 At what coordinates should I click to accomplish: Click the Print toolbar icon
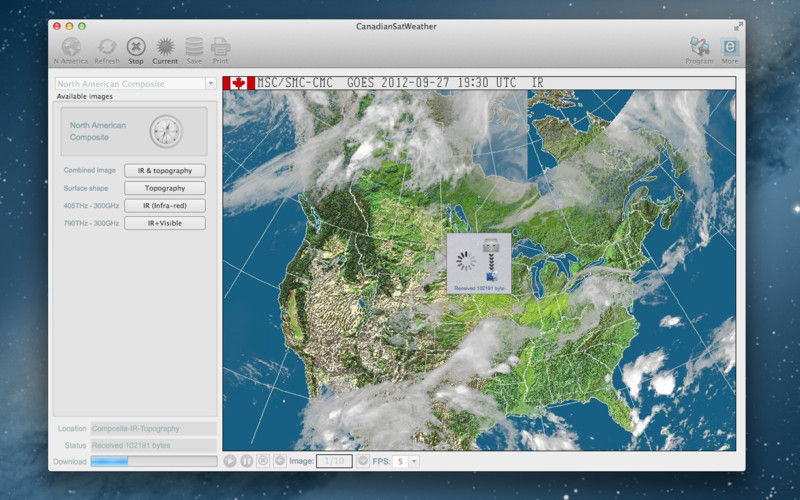click(x=220, y=47)
